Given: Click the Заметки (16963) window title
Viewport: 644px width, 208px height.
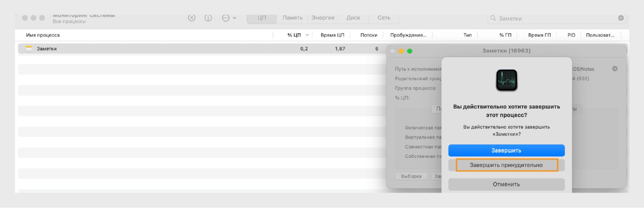Looking at the screenshot, I should [x=506, y=51].
